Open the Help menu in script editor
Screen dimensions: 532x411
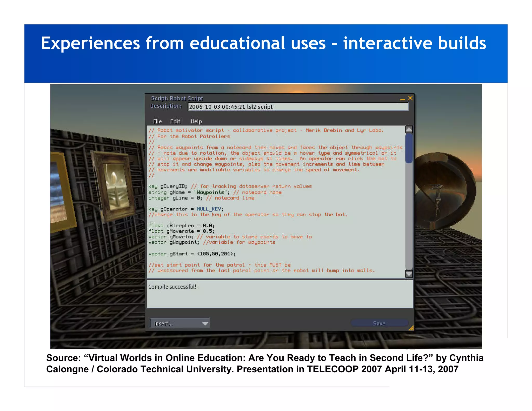tap(196, 121)
